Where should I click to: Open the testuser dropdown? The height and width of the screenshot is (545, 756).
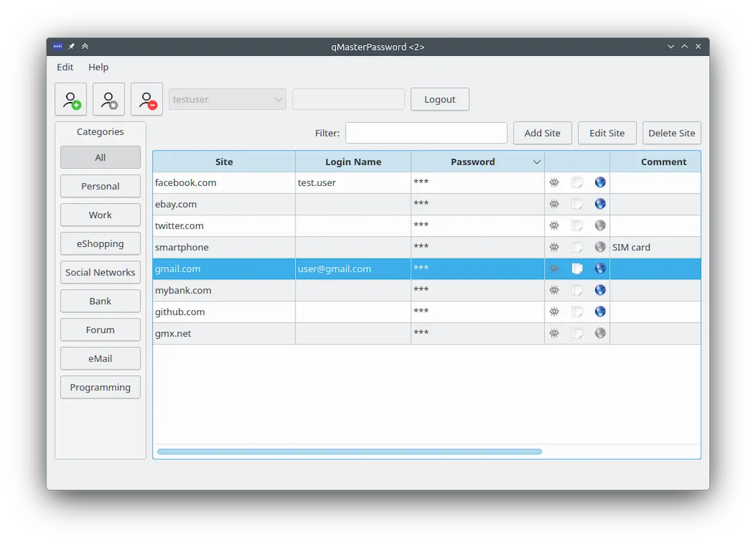(227, 100)
